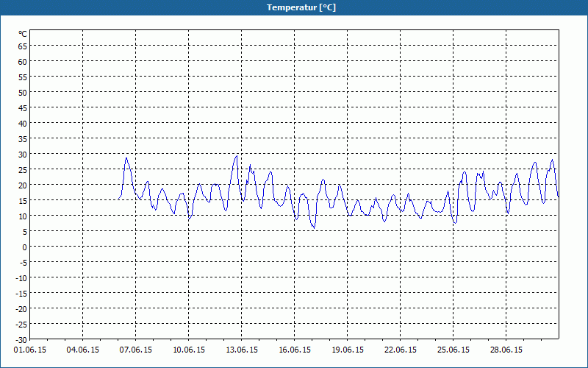Screen dimensions: 588x368
Task: Select the 30 y-axis label
Action: click(x=22, y=155)
